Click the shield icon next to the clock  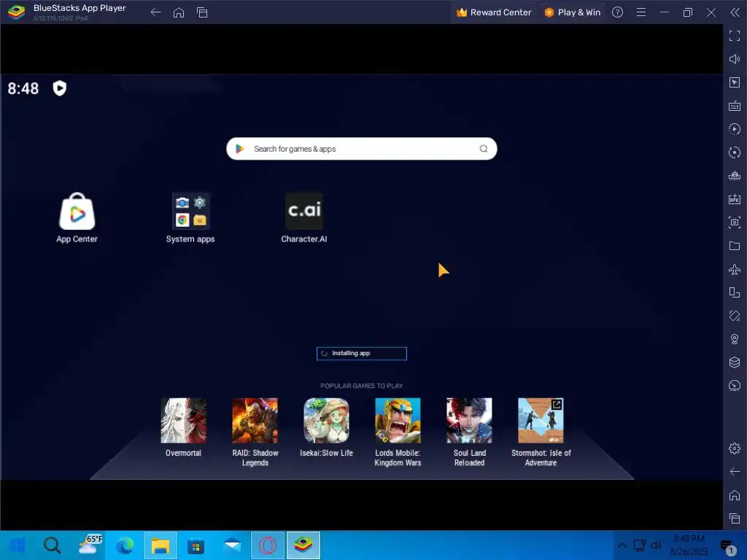(60, 88)
